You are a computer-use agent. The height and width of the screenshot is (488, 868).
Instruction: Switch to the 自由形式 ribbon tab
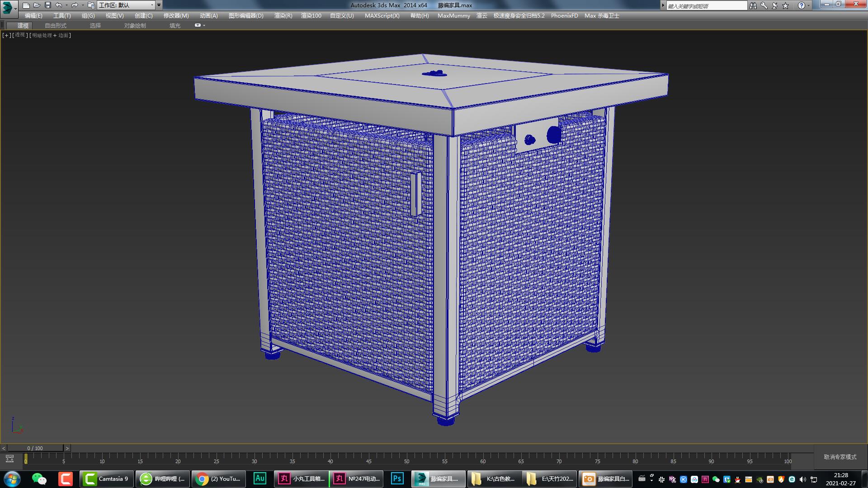coord(55,25)
